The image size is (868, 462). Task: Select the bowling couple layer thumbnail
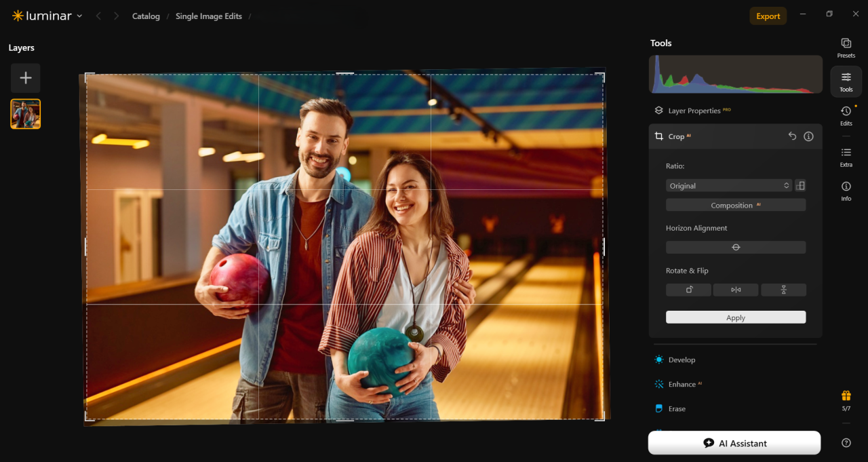point(26,114)
